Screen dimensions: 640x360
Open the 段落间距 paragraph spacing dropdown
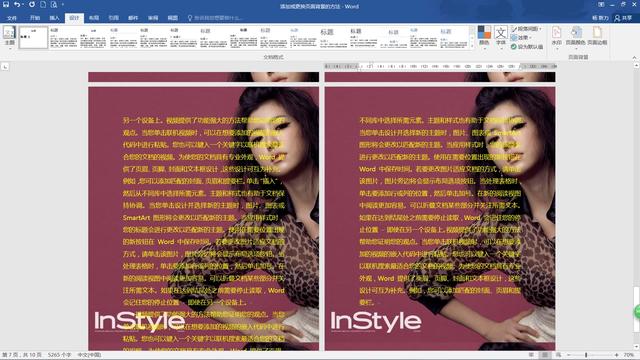tap(527, 29)
